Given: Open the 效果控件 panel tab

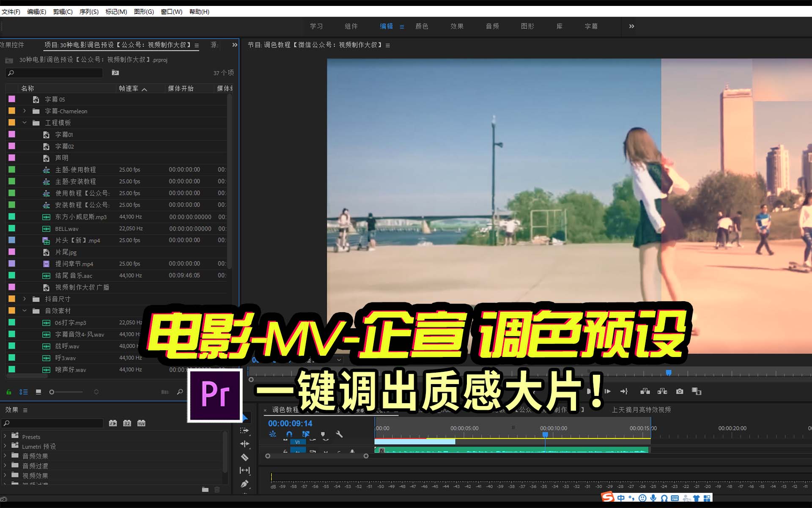Looking at the screenshot, I should [x=12, y=45].
